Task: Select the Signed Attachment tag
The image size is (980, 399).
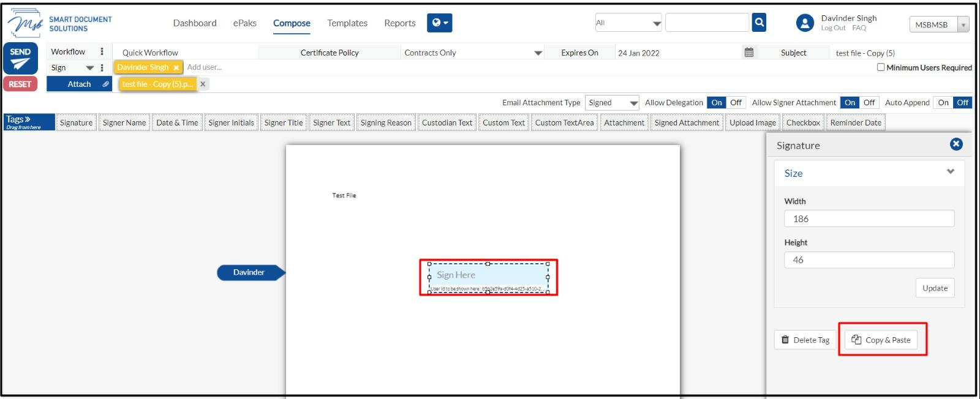Action: [687, 122]
